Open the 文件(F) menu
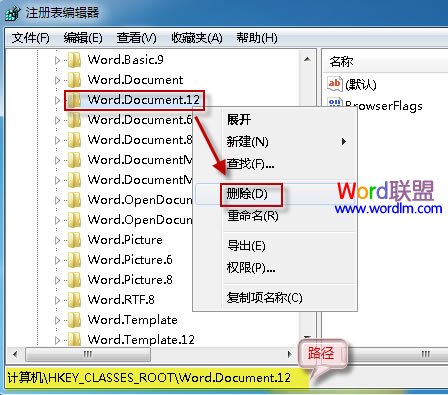448x395 pixels. click(x=30, y=38)
